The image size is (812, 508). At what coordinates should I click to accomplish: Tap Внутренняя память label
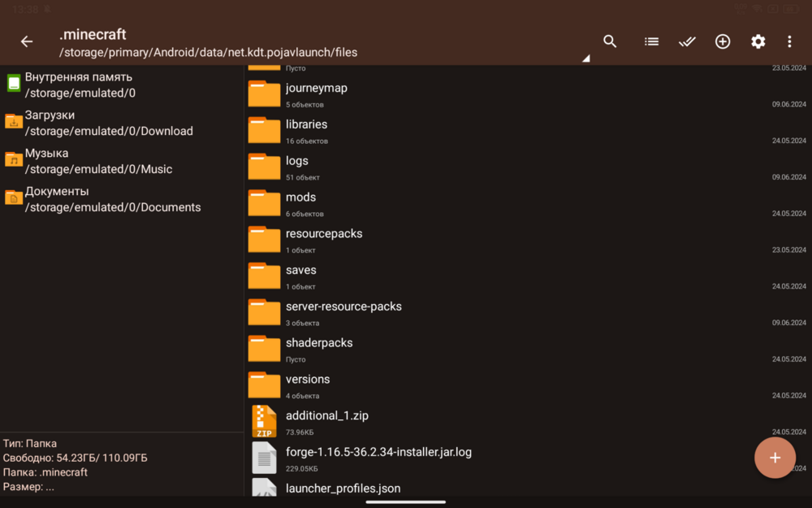(79, 76)
